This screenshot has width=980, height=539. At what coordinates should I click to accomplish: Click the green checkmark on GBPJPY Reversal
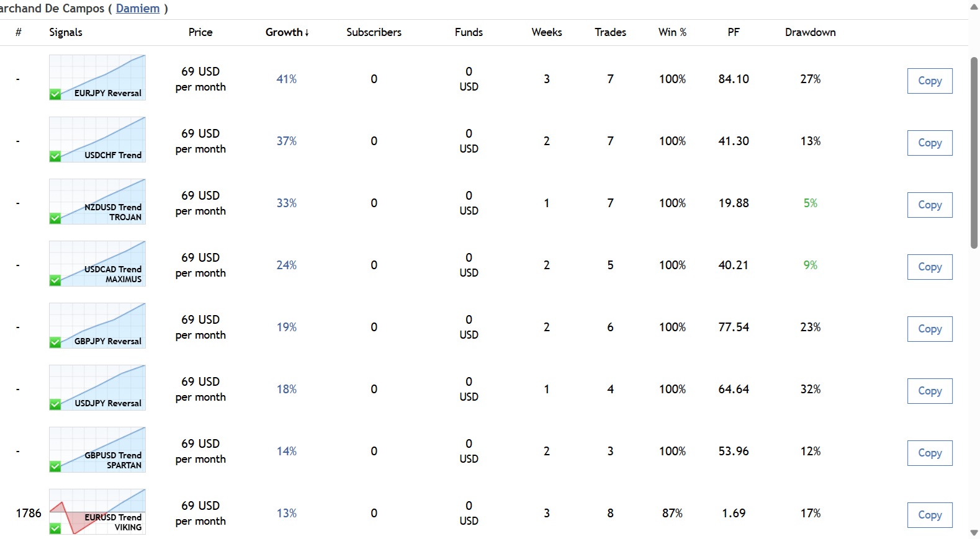tap(55, 342)
